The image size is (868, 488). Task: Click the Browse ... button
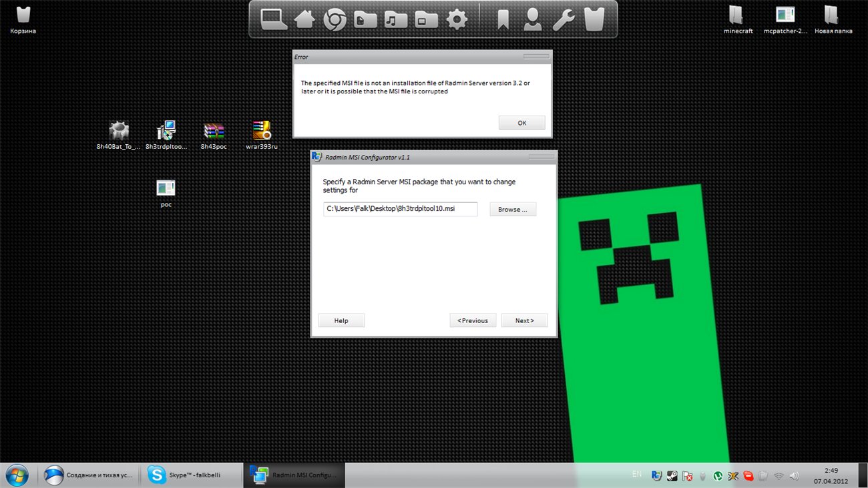point(513,210)
